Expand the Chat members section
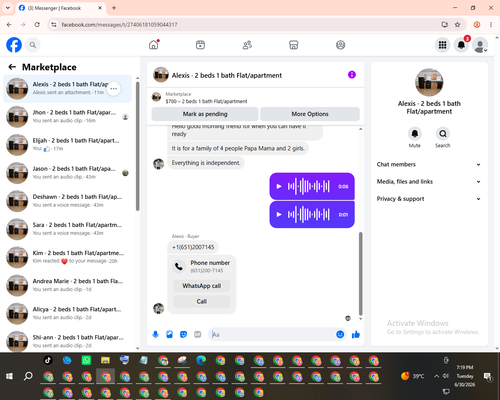500x400 pixels. [429, 164]
